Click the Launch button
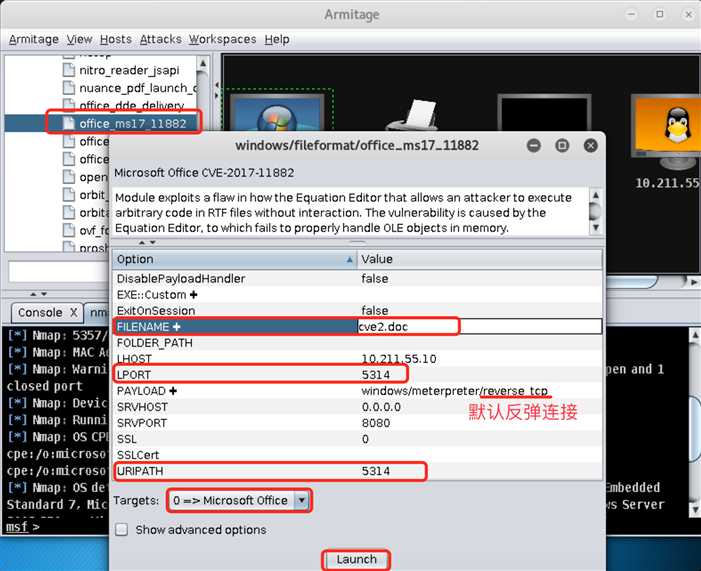The height and width of the screenshot is (571, 701). [356, 559]
